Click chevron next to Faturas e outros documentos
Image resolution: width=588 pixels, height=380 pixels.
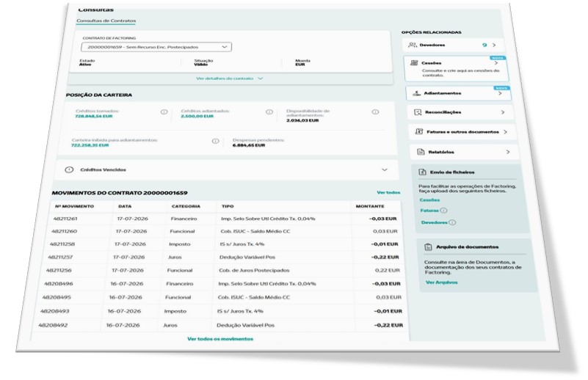[x=506, y=132]
